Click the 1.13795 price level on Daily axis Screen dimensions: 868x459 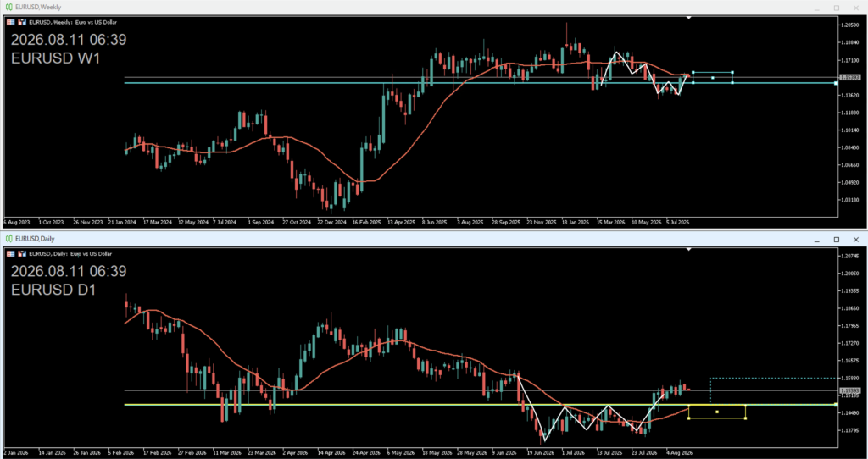(849, 430)
